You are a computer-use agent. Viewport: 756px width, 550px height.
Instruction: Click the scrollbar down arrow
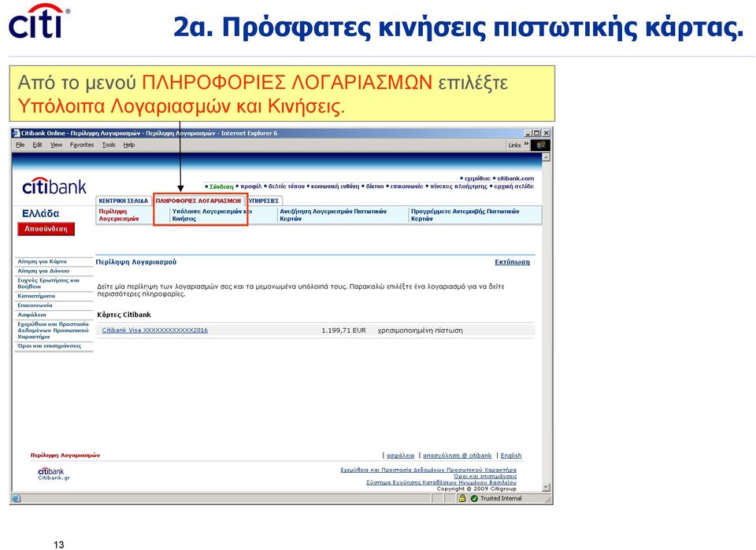click(546, 487)
